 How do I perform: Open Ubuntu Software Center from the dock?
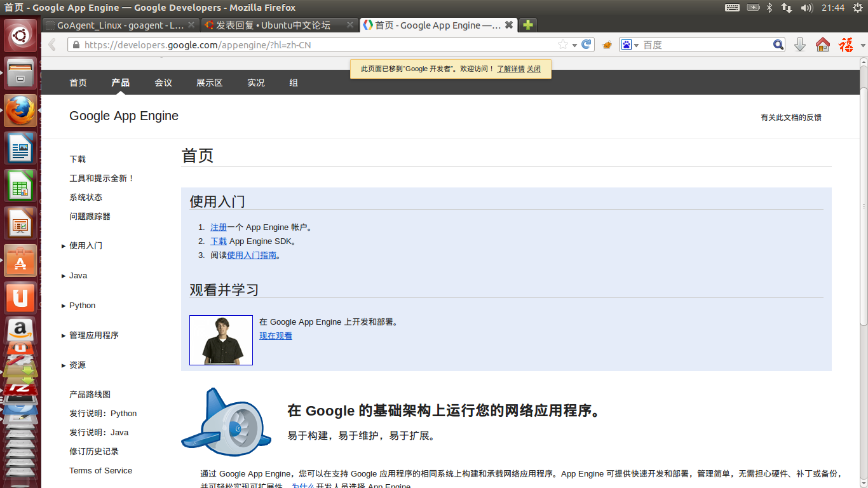click(x=21, y=261)
